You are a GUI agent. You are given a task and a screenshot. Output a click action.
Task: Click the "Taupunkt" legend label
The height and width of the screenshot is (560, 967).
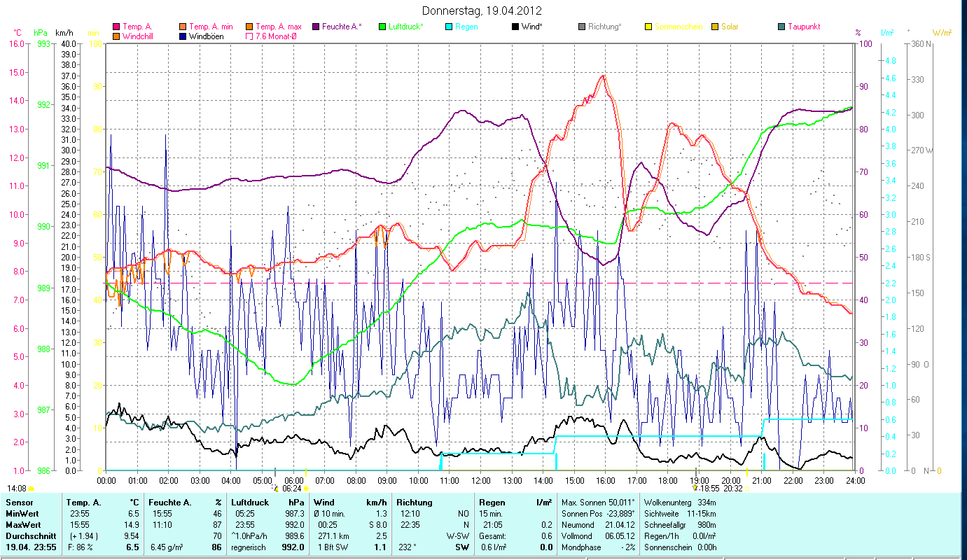804,27
